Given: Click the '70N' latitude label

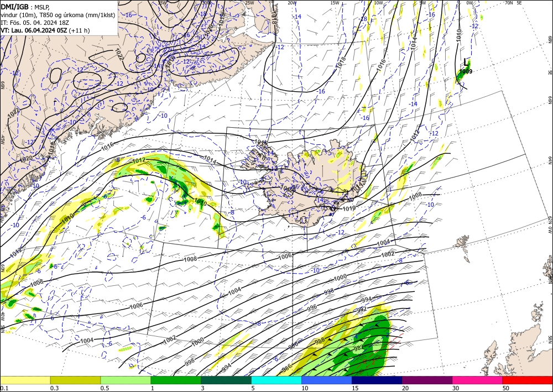Looking at the screenshot, I should tap(509, 3).
